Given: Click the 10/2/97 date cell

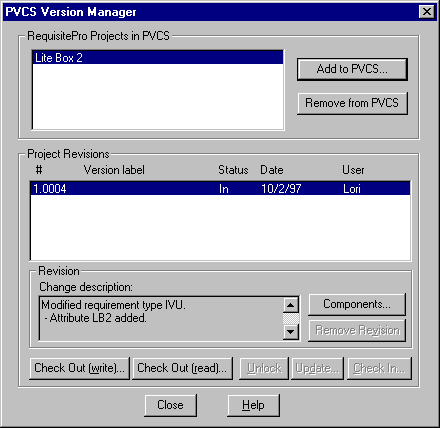Looking at the screenshot, I should point(281,189).
